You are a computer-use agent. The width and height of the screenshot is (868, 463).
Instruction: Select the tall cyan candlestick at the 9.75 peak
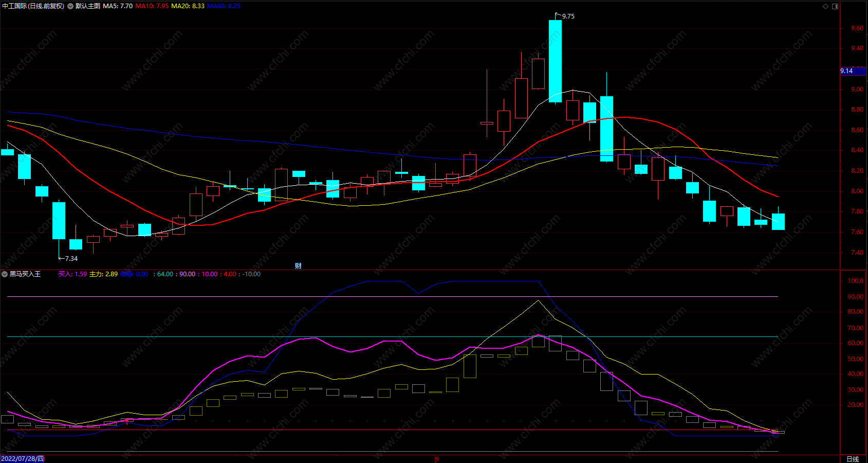click(x=555, y=61)
